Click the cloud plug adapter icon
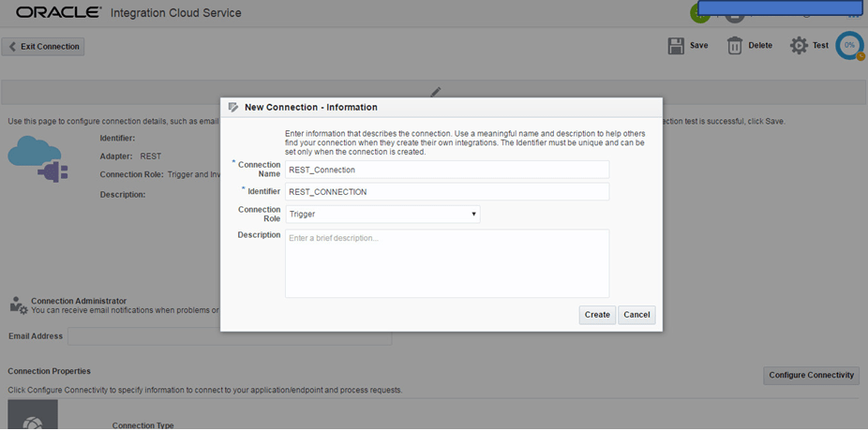The width and height of the screenshot is (868, 431). pos(37,158)
